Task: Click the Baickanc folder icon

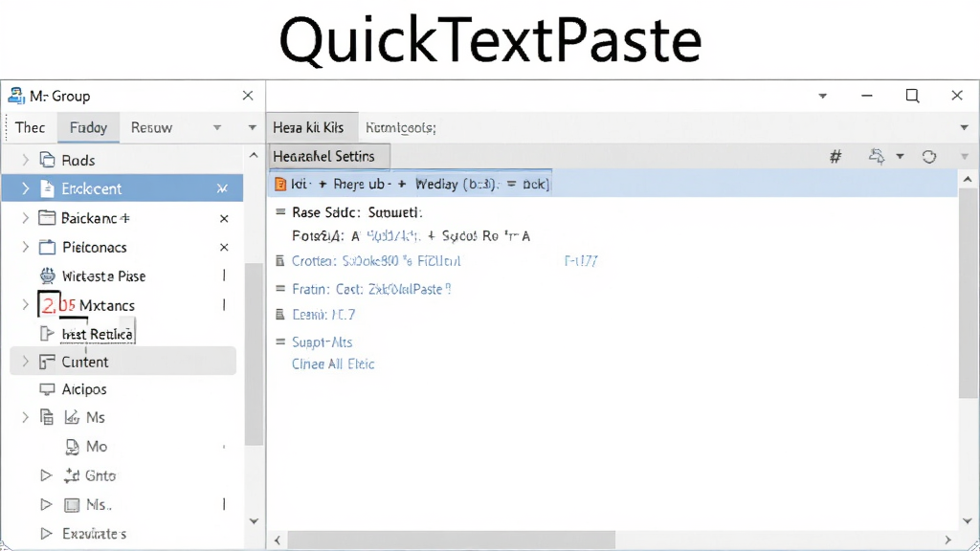Action: pyautogui.click(x=48, y=218)
